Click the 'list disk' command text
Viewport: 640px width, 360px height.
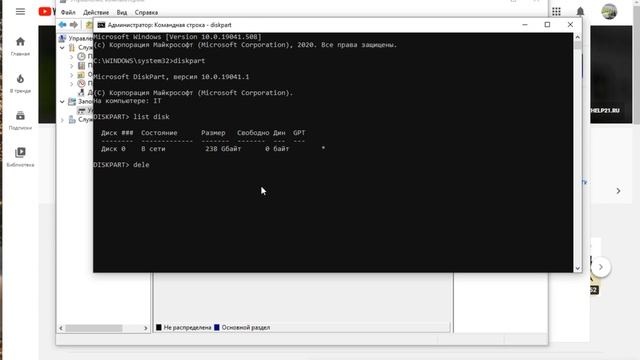[x=151, y=117]
